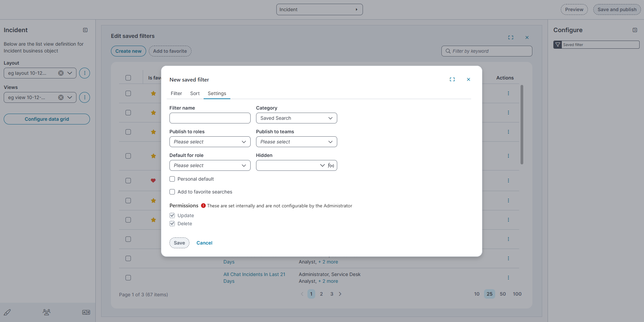Click the Save and publish button
Viewport: 644px width, 322px height.
click(x=617, y=9)
